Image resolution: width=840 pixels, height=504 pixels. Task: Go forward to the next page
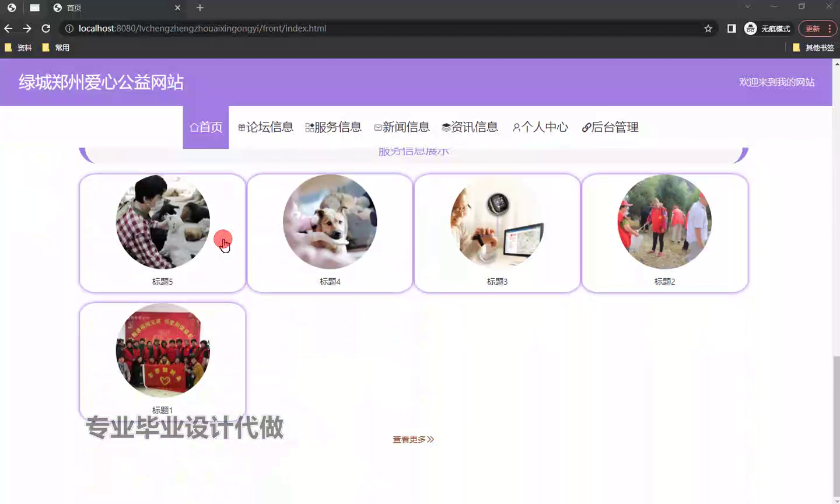tap(27, 29)
